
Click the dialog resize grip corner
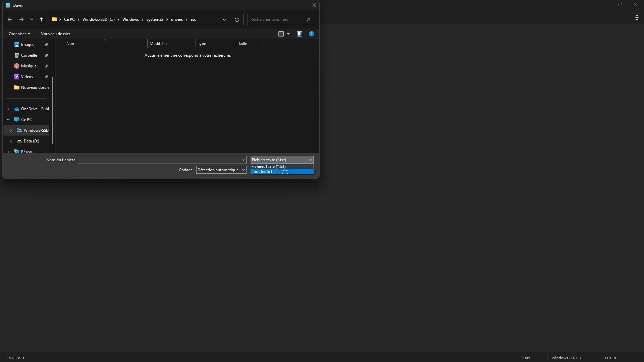317,176
